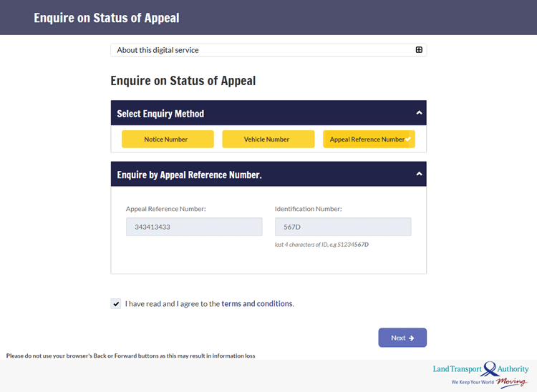Click the 'Appeal Reference Number:' field label
The width and height of the screenshot is (537, 392).
click(166, 209)
